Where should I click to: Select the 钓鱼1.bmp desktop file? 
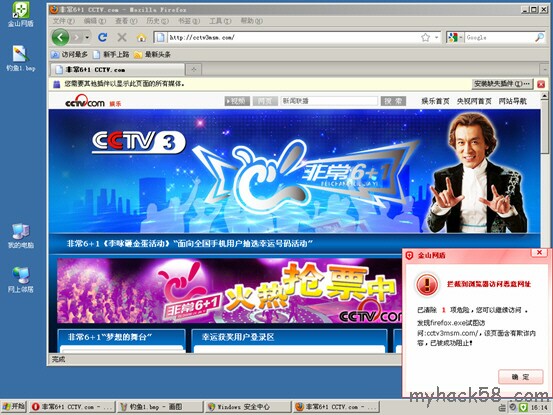[21, 58]
